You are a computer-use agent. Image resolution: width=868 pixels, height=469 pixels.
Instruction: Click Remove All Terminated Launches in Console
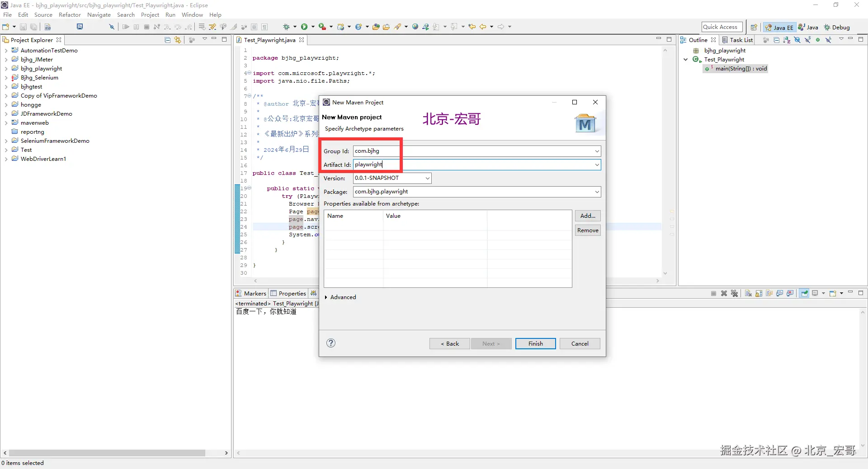pyautogui.click(x=734, y=293)
